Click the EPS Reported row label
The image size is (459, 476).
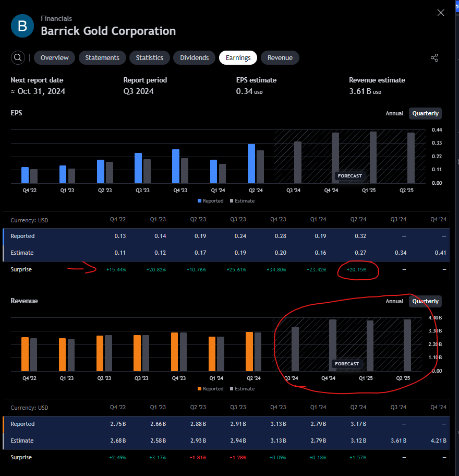(x=22, y=236)
